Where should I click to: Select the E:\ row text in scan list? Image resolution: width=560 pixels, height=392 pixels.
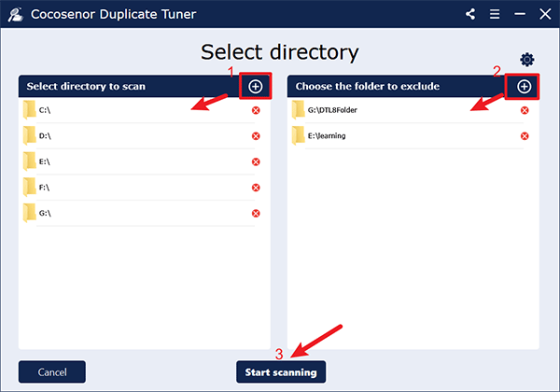click(x=44, y=161)
